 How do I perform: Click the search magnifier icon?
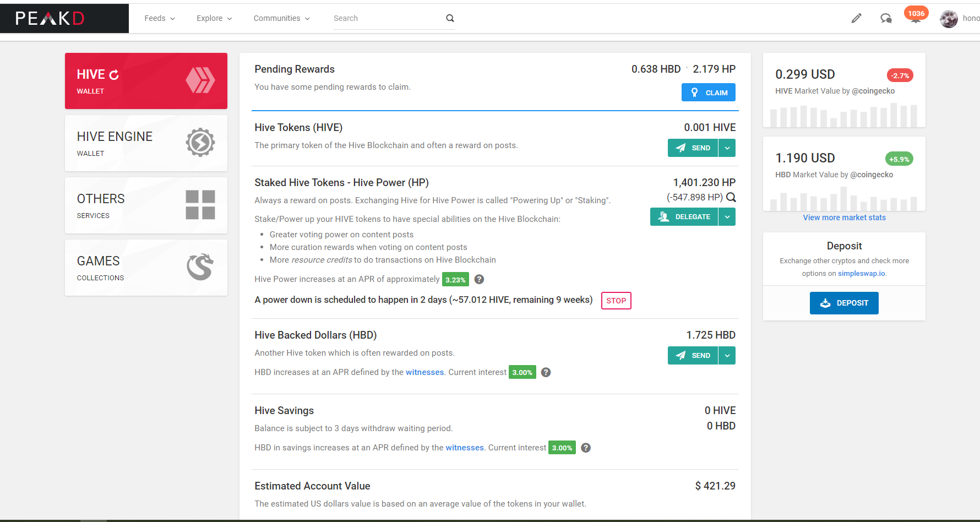tap(450, 18)
